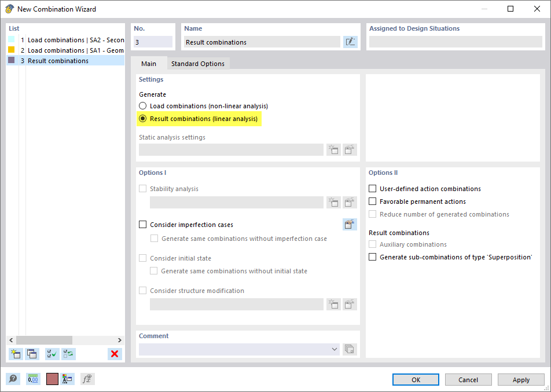Create a new combination wizard entry

(x=16, y=354)
